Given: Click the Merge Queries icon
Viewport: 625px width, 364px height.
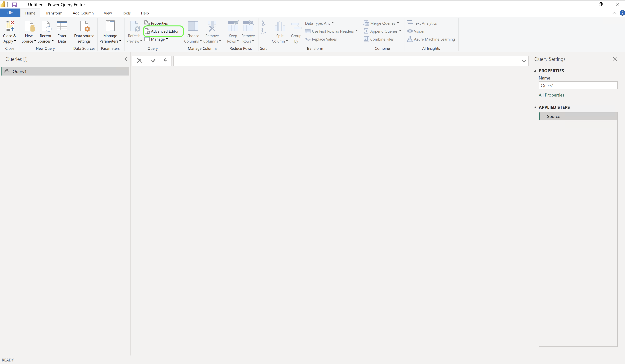Looking at the screenshot, I should pyautogui.click(x=366, y=23).
